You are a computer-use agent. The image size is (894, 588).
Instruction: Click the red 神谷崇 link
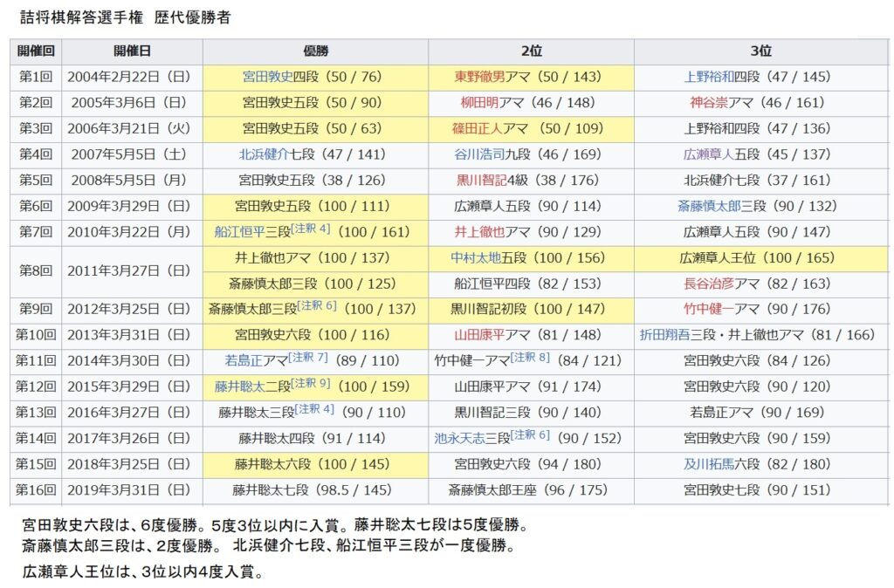click(709, 103)
